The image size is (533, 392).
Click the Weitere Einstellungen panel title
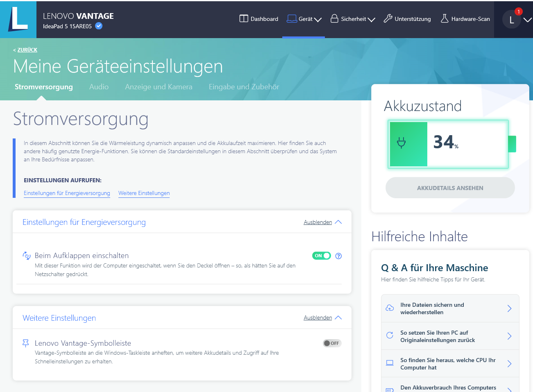(x=59, y=318)
